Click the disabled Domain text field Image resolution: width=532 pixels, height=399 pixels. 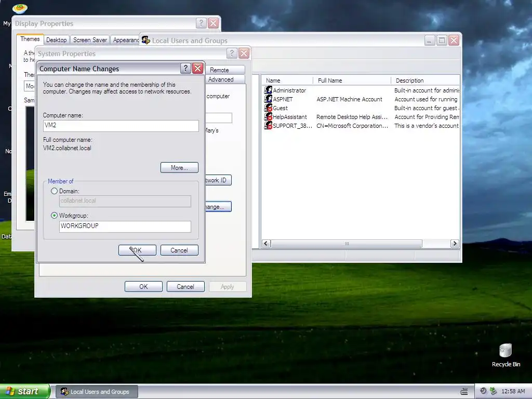[x=125, y=201]
